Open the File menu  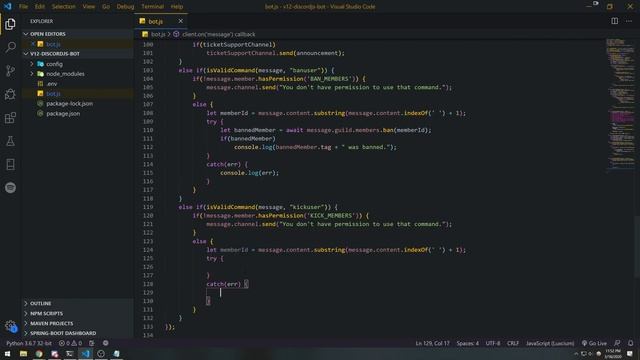point(23,7)
